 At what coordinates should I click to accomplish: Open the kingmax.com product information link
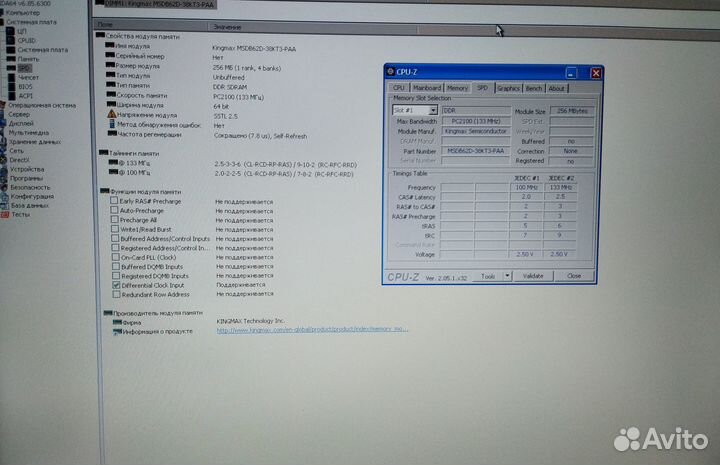[312, 329]
